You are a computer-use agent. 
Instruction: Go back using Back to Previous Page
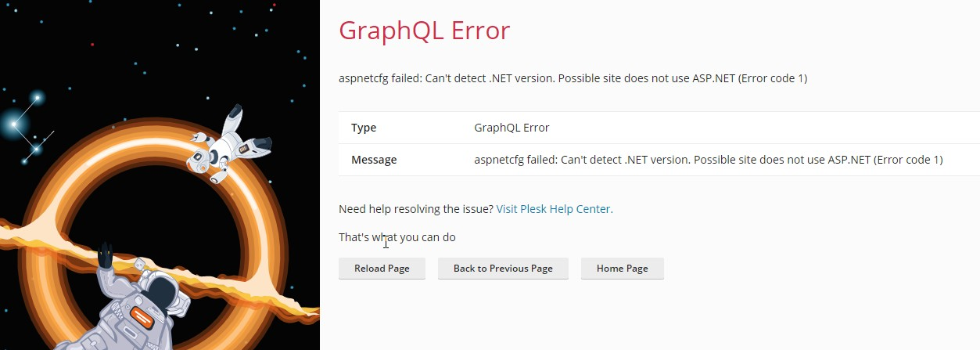503,269
